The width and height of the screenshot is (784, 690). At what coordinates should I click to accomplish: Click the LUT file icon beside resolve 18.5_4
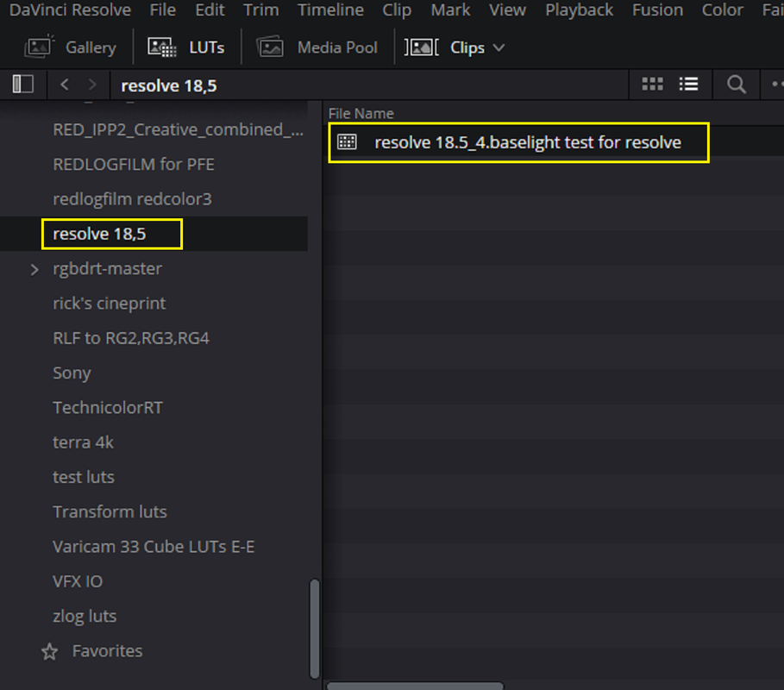click(x=347, y=142)
